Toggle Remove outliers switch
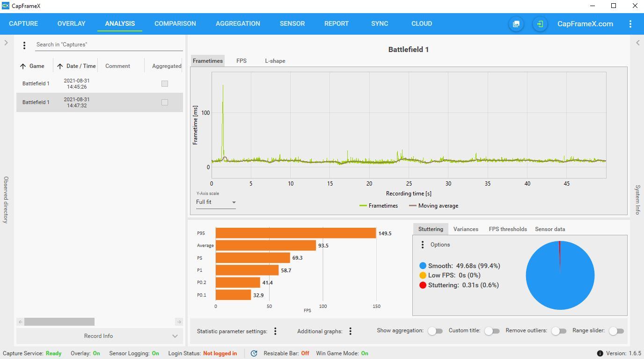The width and height of the screenshot is (644, 359). click(559, 331)
